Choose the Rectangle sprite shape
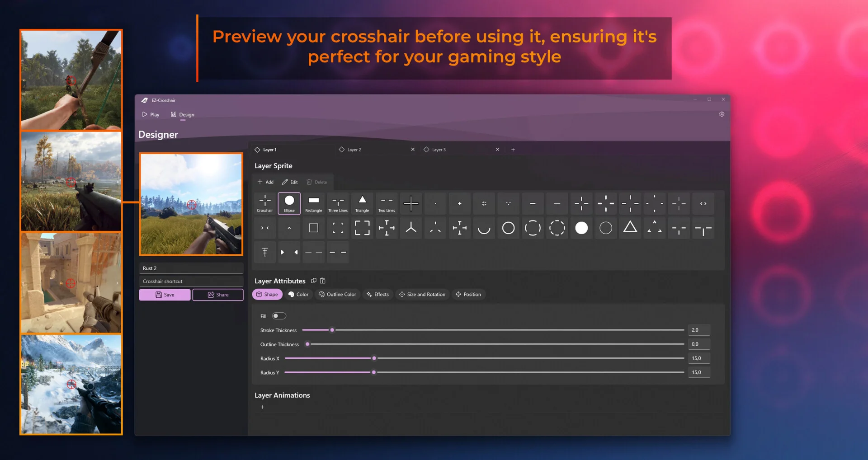Screen dimensions: 868x460 (x=314, y=203)
